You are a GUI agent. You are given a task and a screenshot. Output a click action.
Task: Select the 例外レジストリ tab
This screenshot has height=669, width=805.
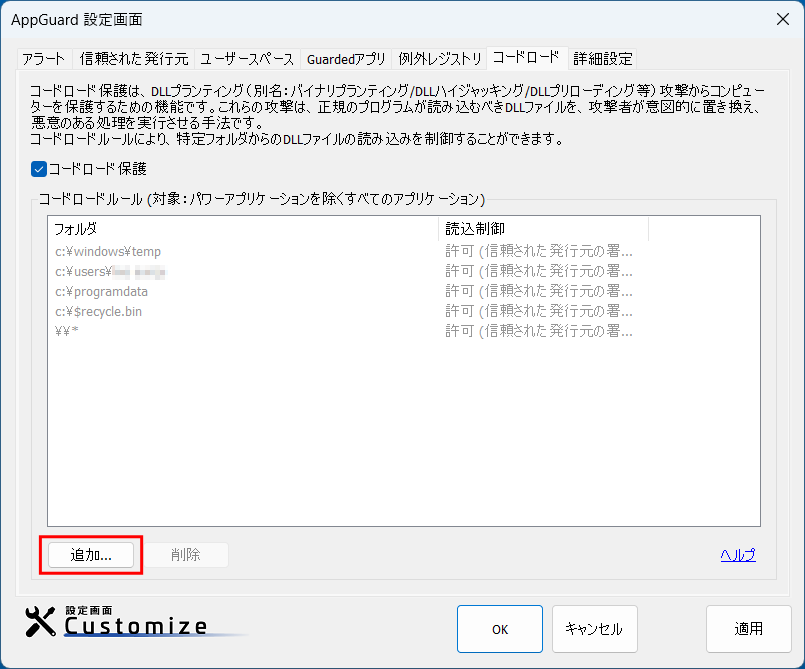440,58
